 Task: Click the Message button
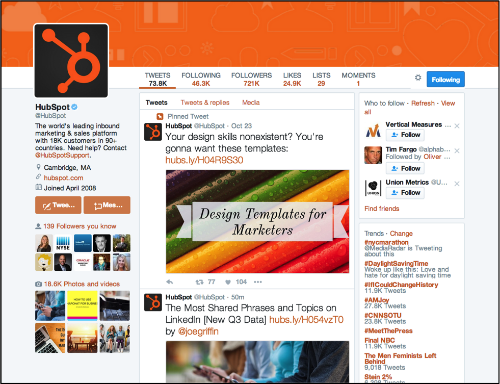(x=107, y=205)
